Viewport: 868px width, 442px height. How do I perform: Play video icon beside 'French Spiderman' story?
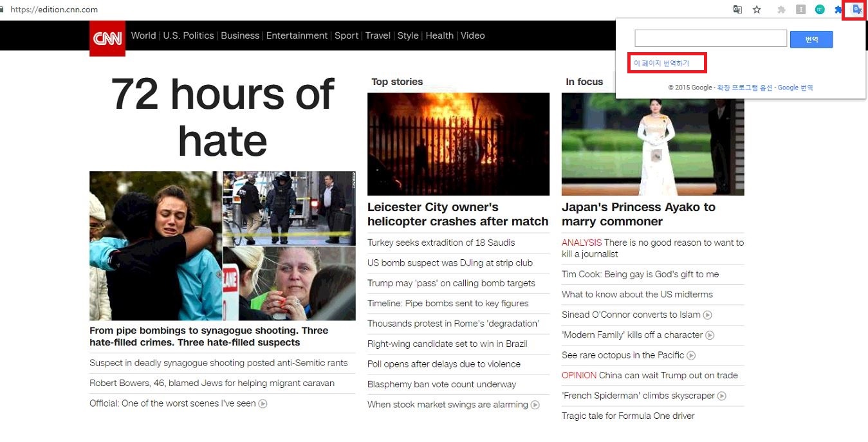point(722,396)
